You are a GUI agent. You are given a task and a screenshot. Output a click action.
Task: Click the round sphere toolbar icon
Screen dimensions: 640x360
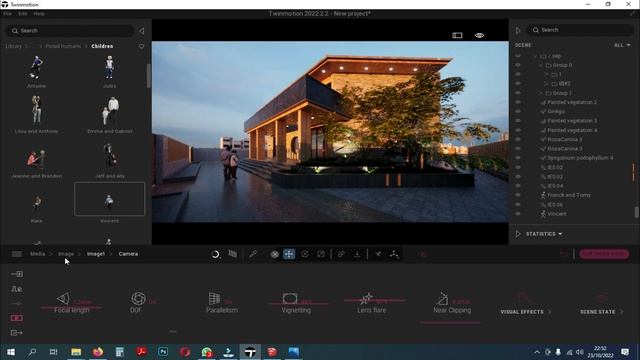tap(275, 254)
